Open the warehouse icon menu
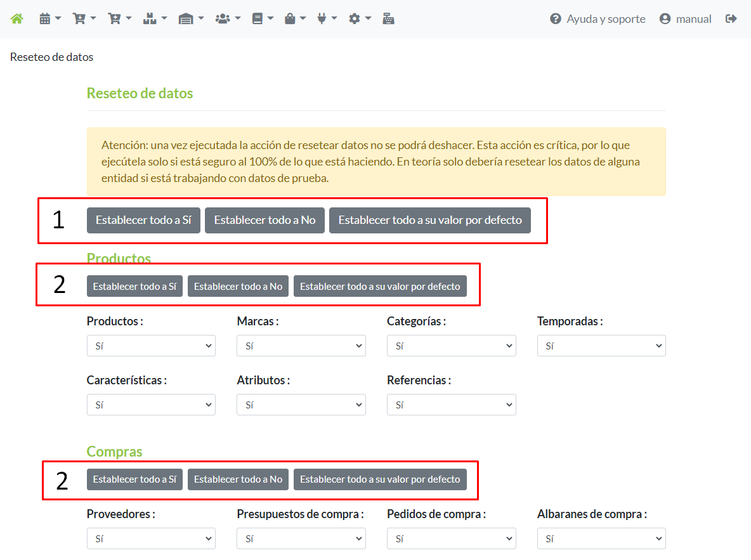This screenshot has width=751, height=560. pos(190,19)
